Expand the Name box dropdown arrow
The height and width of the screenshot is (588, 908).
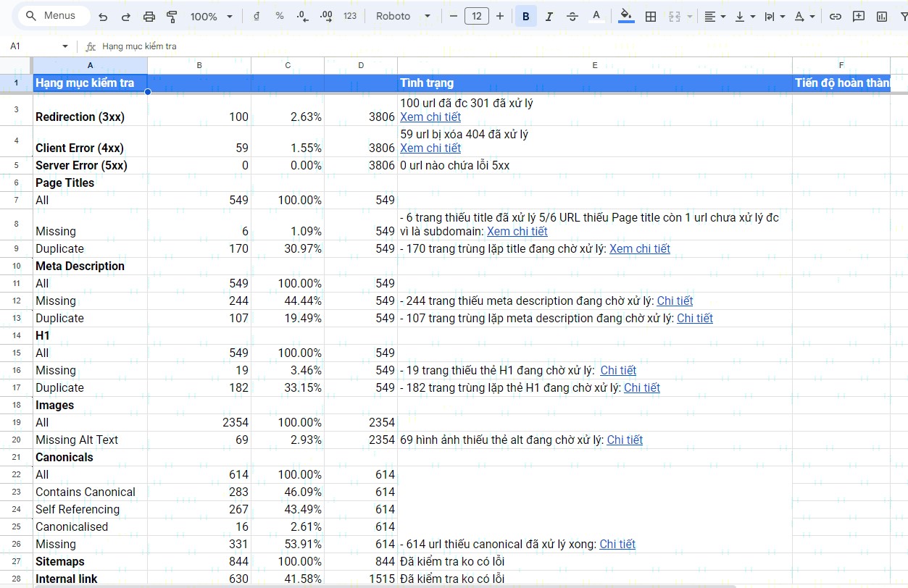click(x=65, y=46)
